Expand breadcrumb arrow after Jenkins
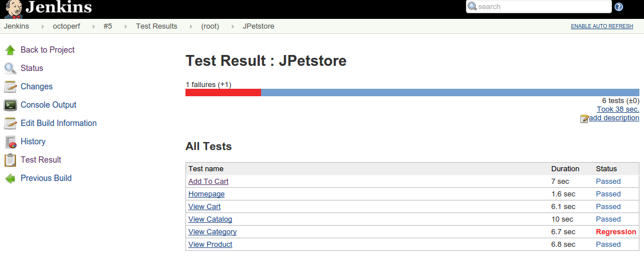Viewport: 644px width, 256px height. pyautogui.click(x=43, y=26)
